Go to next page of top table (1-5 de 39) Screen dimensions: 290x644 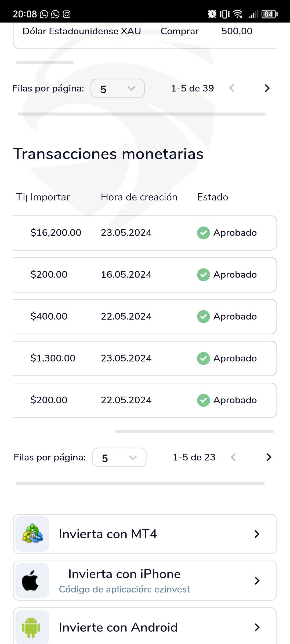(267, 88)
